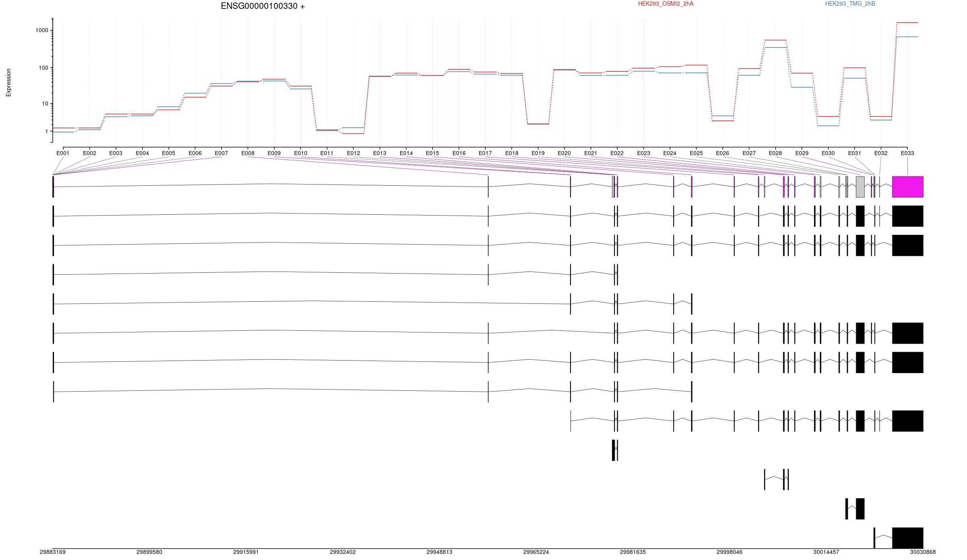967x560 pixels.
Task: Click exon bin label E019
Action: [x=538, y=153]
